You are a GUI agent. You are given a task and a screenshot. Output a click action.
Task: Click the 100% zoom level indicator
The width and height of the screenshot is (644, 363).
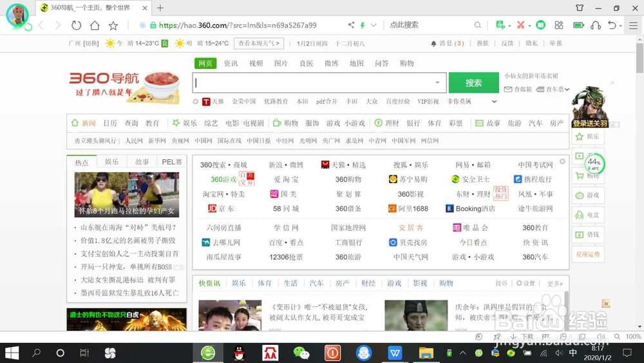[x=633, y=337]
